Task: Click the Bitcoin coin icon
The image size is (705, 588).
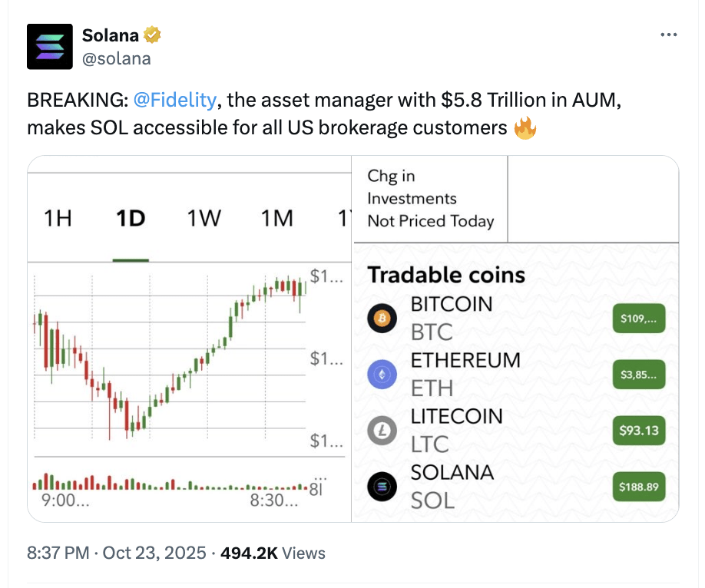Action: click(382, 317)
